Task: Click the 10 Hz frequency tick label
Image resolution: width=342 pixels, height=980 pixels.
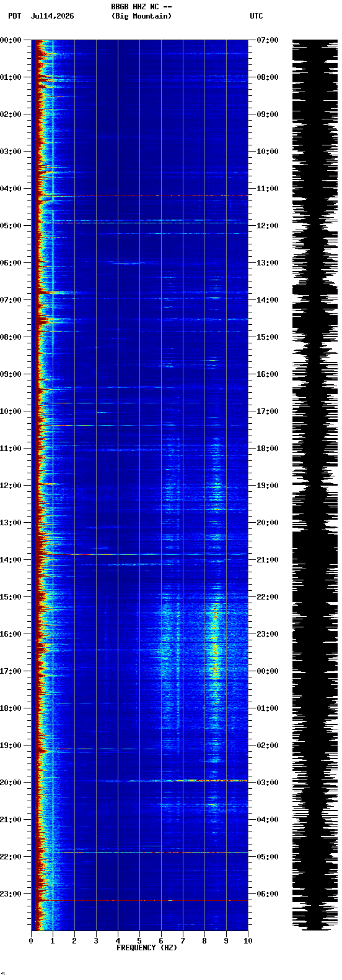Action: (x=248, y=941)
